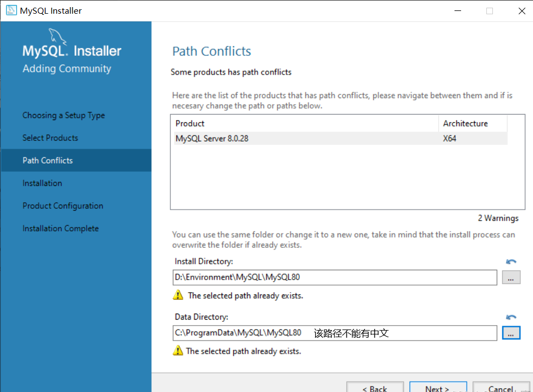
Task: Click into the Install Directory field
Action: click(x=335, y=277)
